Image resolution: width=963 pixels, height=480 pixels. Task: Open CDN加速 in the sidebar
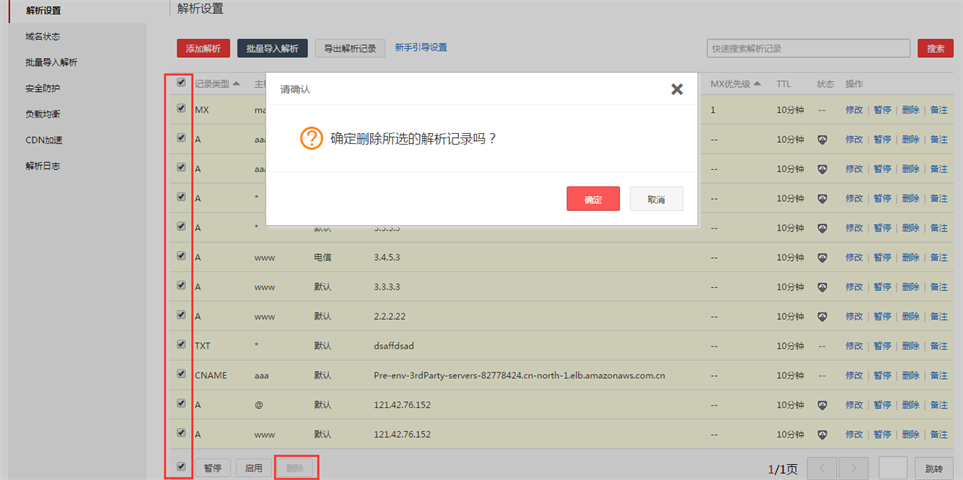click(x=45, y=140)
